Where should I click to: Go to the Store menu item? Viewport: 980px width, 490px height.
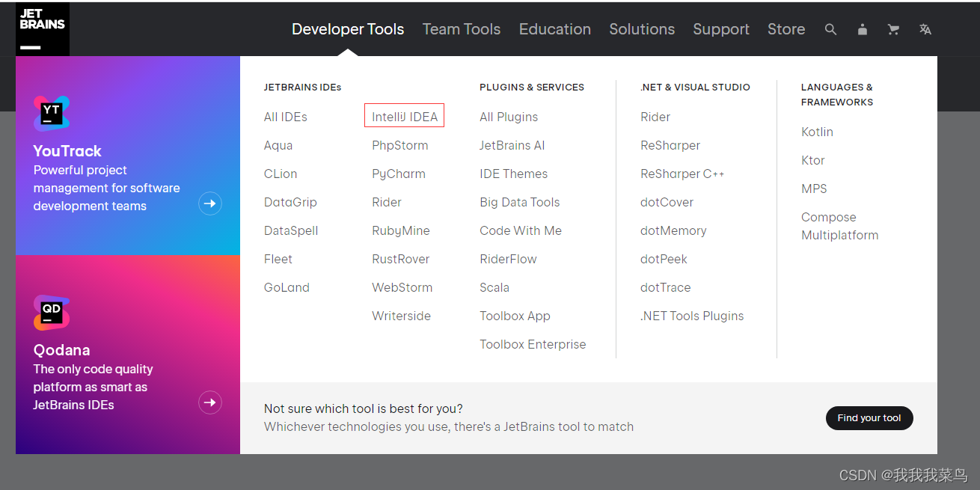[786, 29]
